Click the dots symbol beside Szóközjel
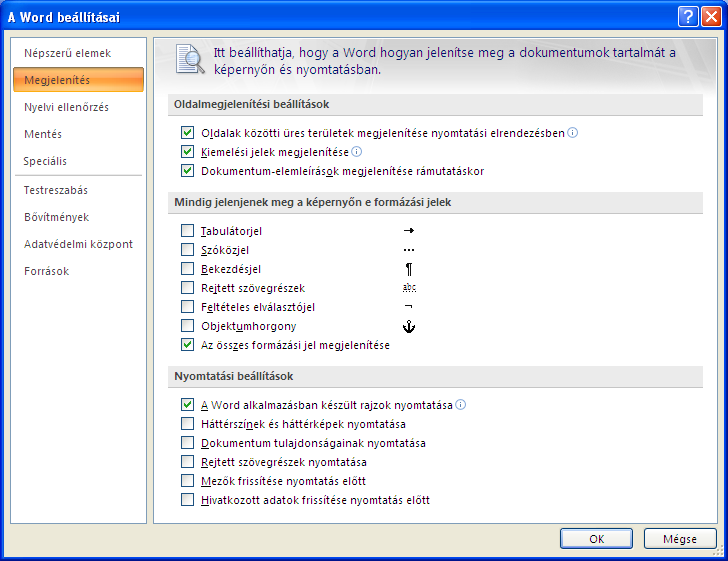Image resolution: width=728 pixels, height=561 pixels. tap(409, 250)
